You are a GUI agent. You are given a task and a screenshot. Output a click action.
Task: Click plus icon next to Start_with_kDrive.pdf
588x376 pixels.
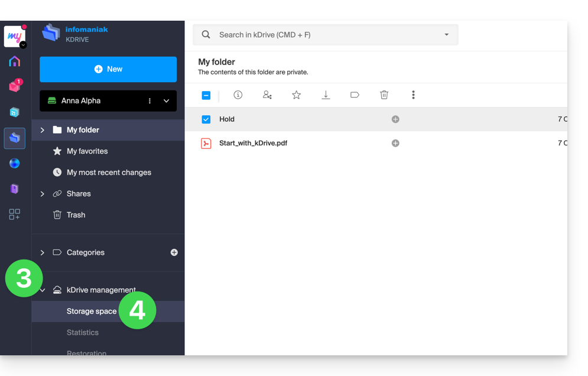tap(395, 143)
